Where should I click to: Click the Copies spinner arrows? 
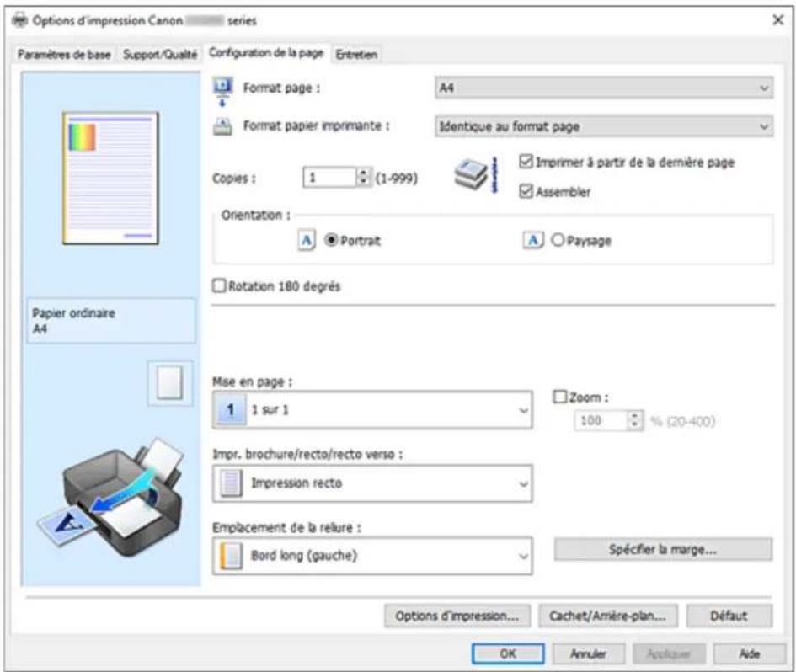(x=364, y=177)
